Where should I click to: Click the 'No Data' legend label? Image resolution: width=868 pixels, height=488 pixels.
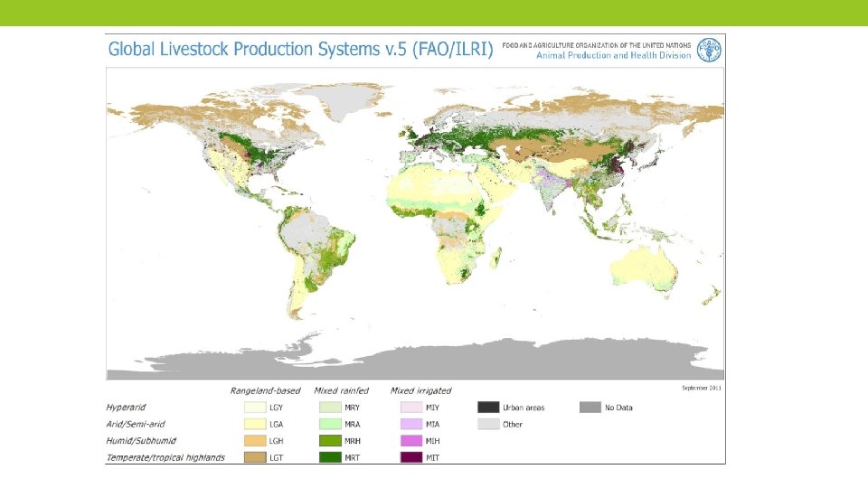click(x=618, y=408)
